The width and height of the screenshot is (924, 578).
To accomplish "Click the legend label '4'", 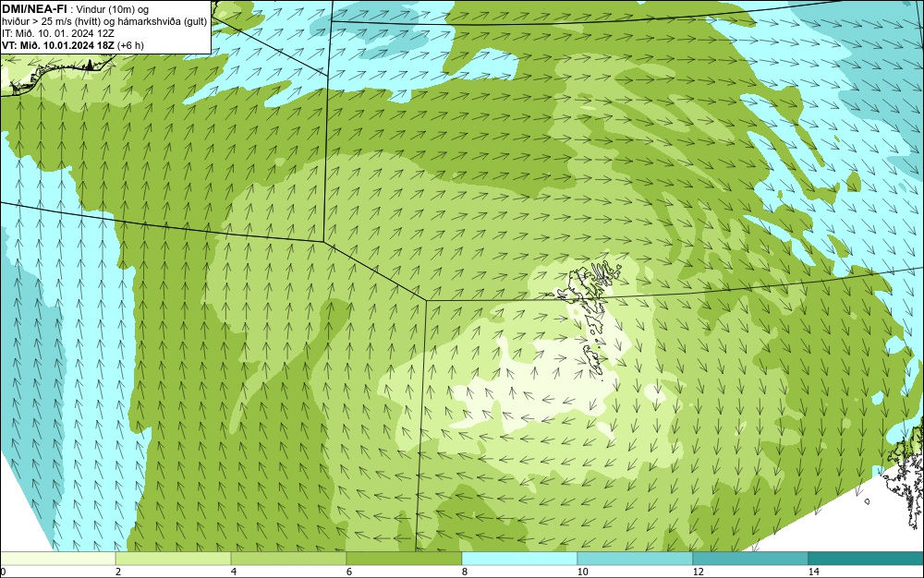I will tap(234, 572).
